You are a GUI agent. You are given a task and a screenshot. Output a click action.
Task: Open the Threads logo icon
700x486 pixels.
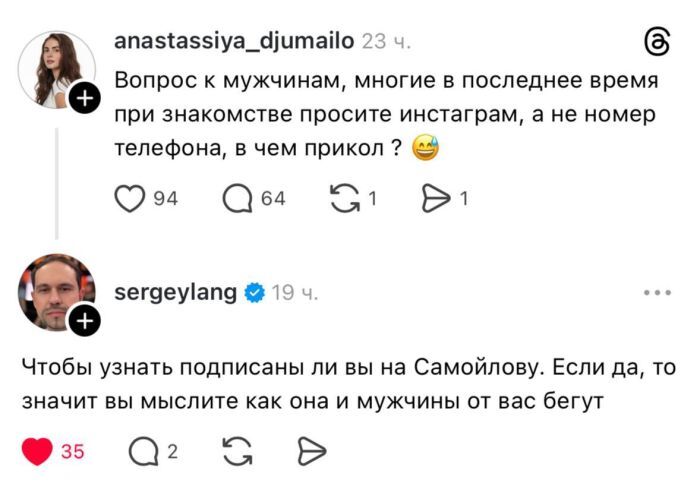coord(658,42)
